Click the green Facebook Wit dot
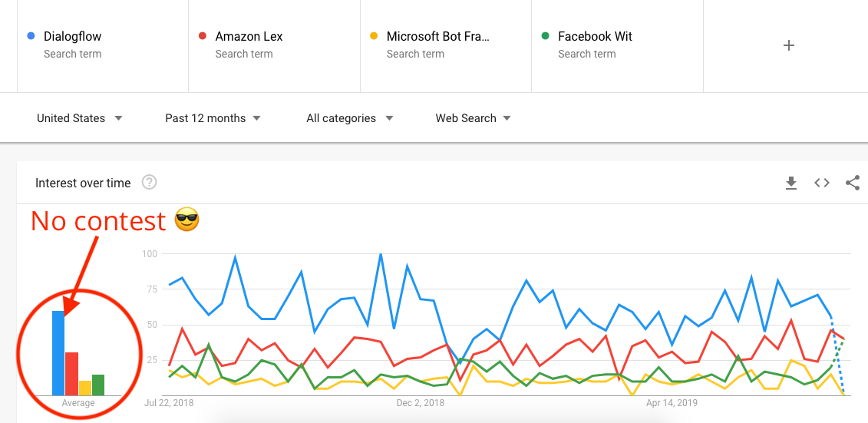The width and height of the screenshot is (868, 423). (545, 37)
